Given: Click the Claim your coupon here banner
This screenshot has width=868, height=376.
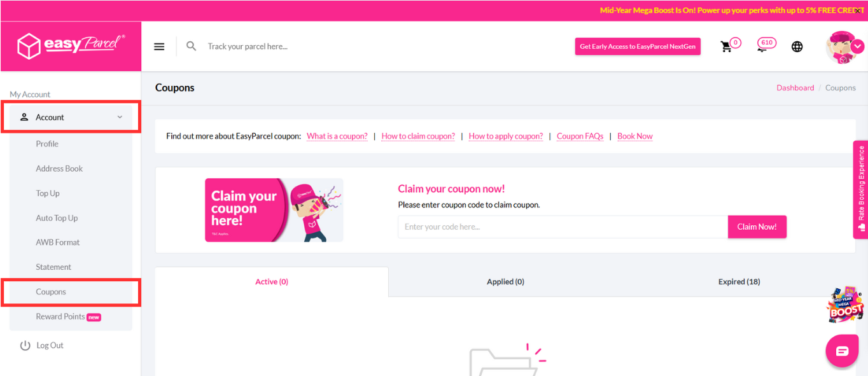Looking at the screenshot, I should (274, 210).
